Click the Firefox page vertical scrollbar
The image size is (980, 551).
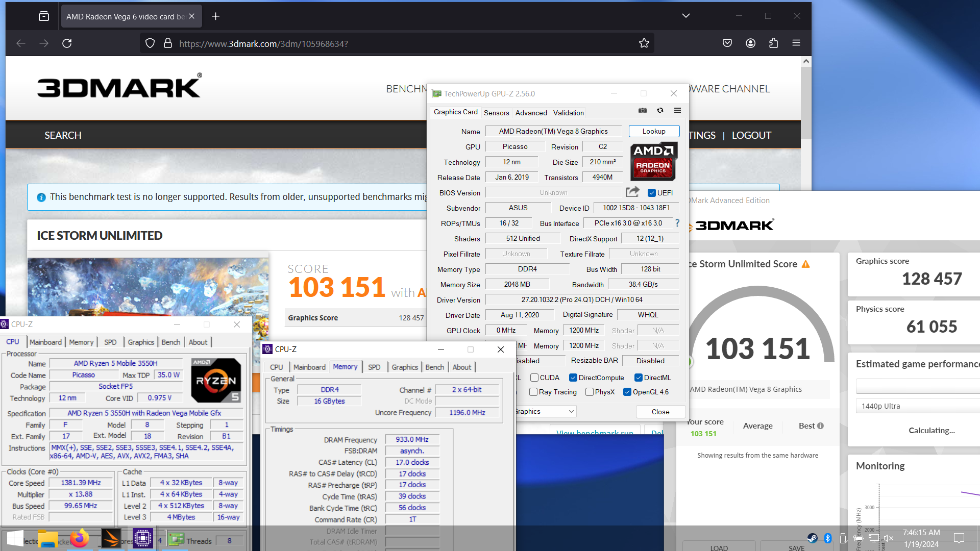pyautogui.click(x=806, y=102)
